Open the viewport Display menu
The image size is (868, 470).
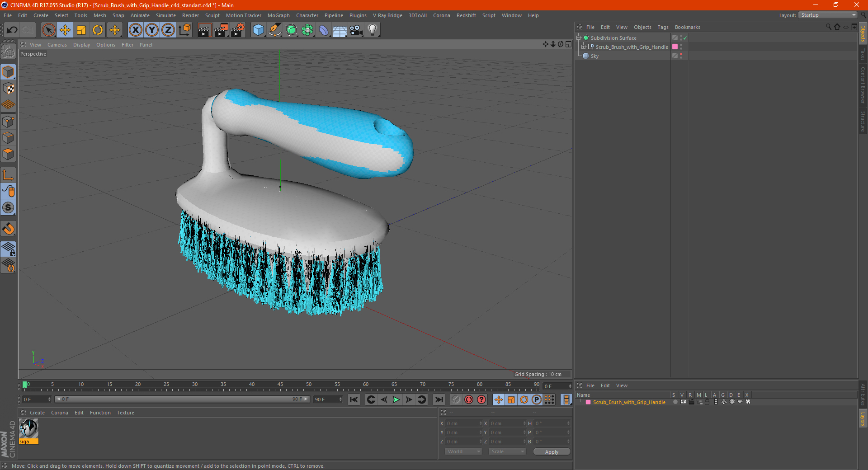81,45
